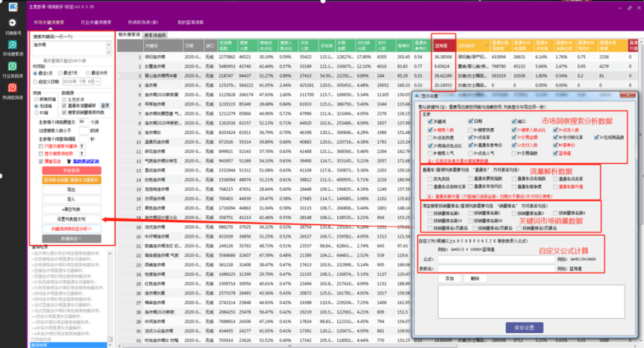Click icon next to 我的查询足迹
Viewport: 644px width, 348px height.
click(69, 161)
